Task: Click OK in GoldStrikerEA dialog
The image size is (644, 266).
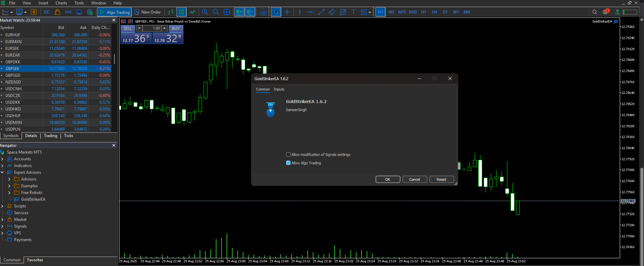Action: point(388,179)
